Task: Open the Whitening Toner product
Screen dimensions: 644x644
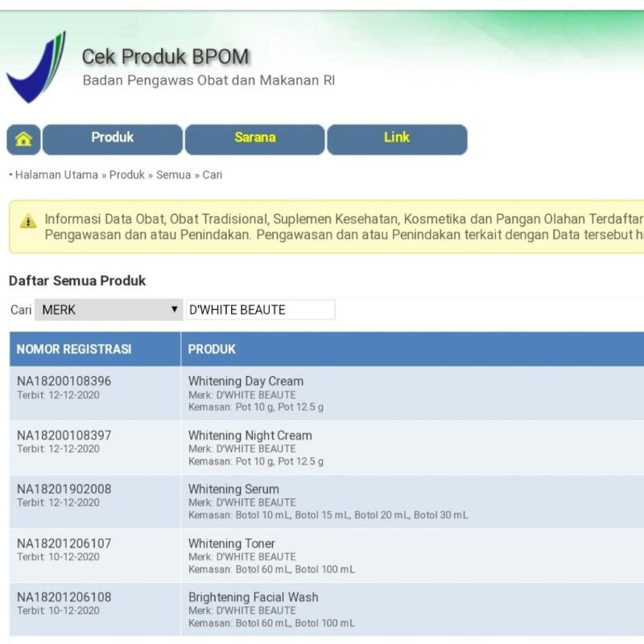Action: tap(232, 543)
